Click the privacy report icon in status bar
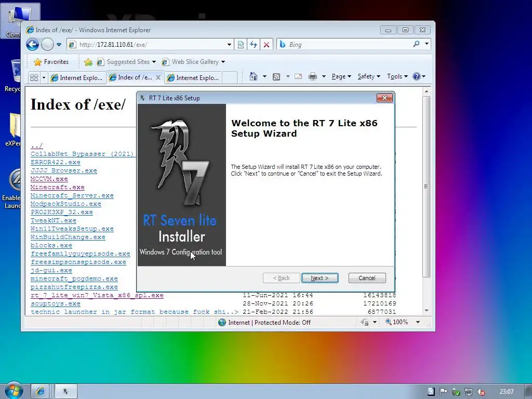This screenshot has height=399, width=532. coord(365,322)
